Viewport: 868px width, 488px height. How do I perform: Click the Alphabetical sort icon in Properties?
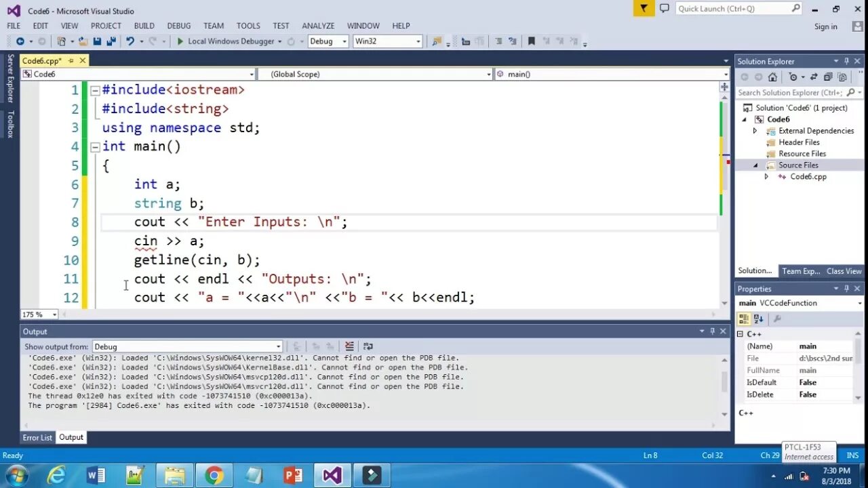coord(758,319)
